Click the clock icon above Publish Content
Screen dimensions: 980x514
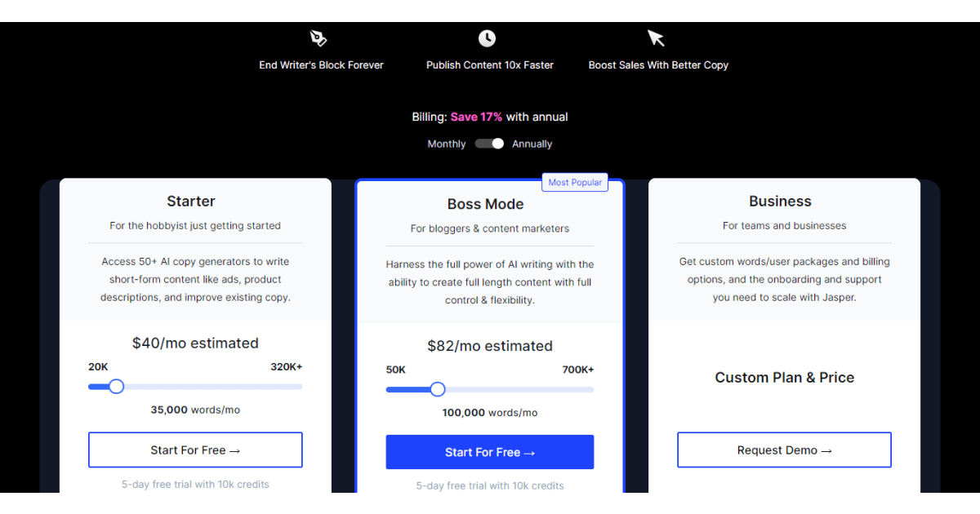pos(487,38)
